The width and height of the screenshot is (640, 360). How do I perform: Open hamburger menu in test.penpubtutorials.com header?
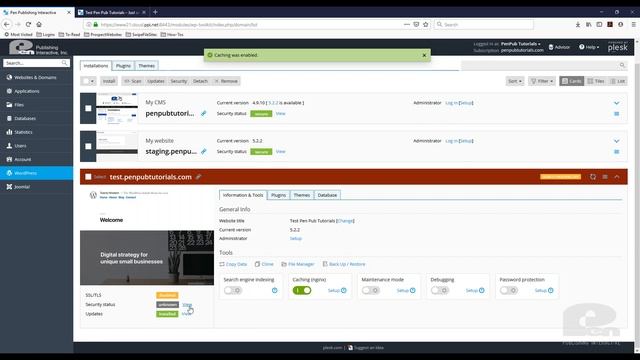(x=605, y=177)
